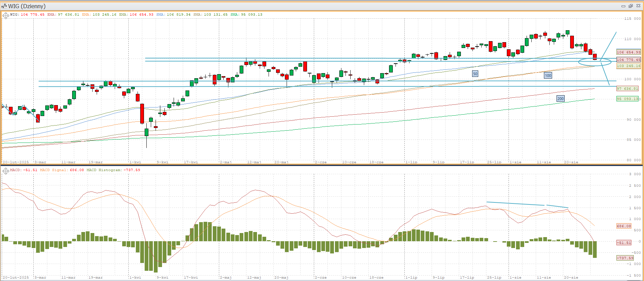Close the WIG (Dzienny) chart window

[x=638, y=6]
